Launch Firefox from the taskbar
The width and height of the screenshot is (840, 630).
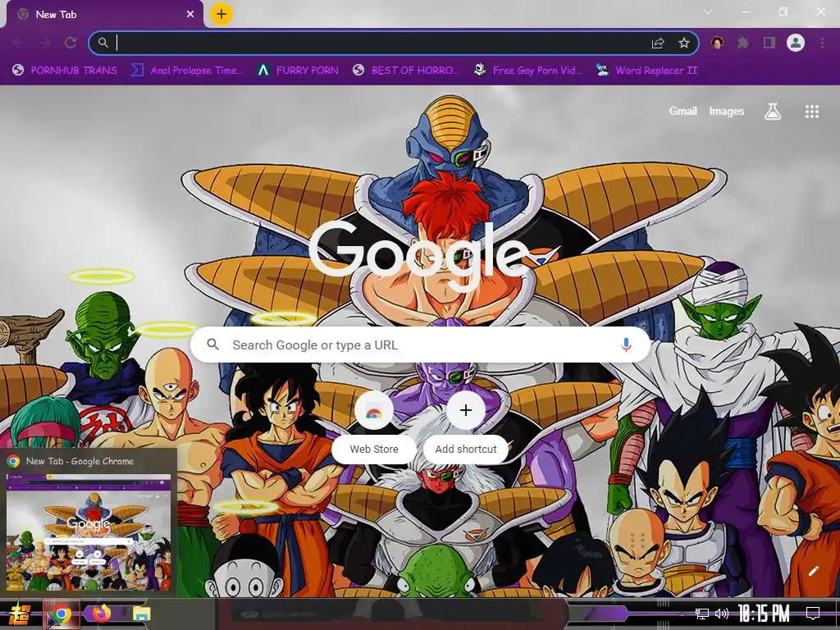[101, 613]
